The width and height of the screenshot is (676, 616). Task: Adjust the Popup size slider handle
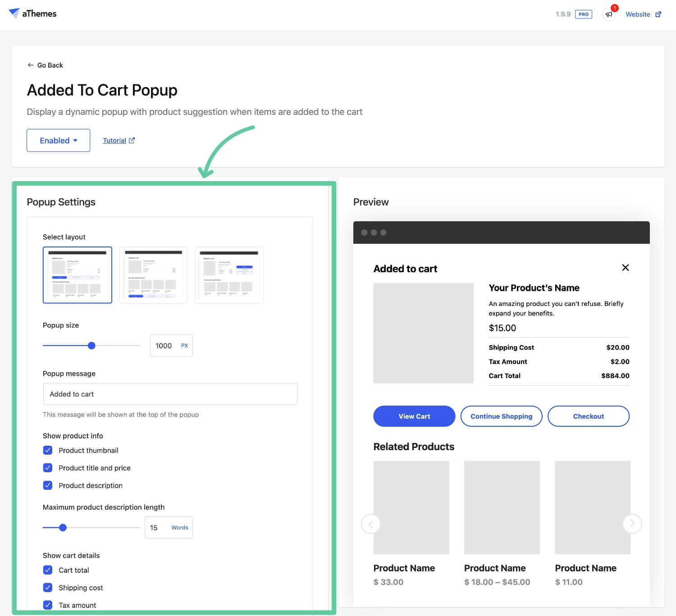tap(91, 346)
